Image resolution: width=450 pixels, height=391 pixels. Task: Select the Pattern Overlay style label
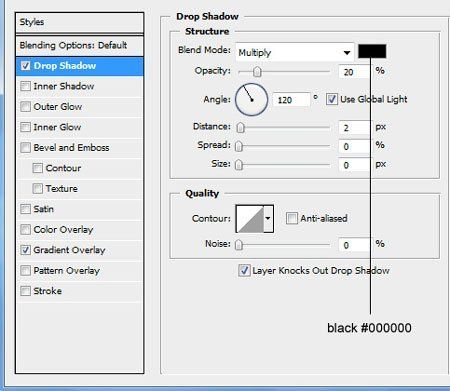[x=67, y=270]
